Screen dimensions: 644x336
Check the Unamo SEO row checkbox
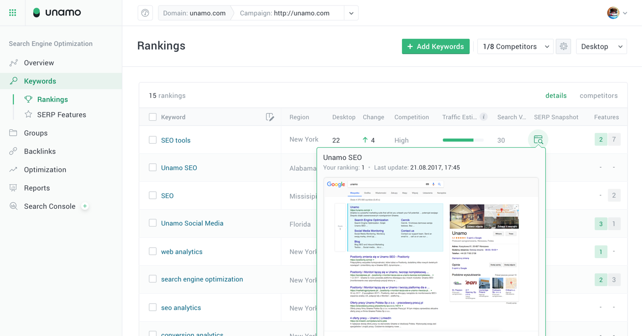(153, 167)
